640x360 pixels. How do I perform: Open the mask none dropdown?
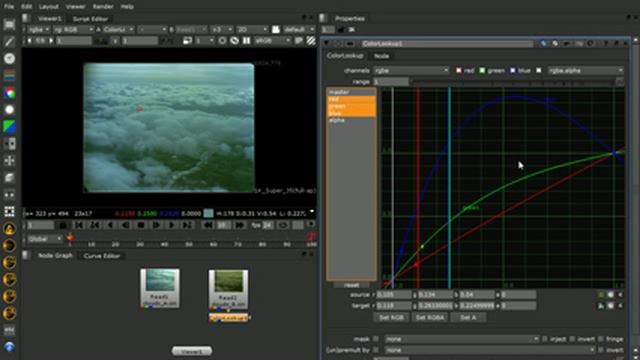click(x=462, y=339)
